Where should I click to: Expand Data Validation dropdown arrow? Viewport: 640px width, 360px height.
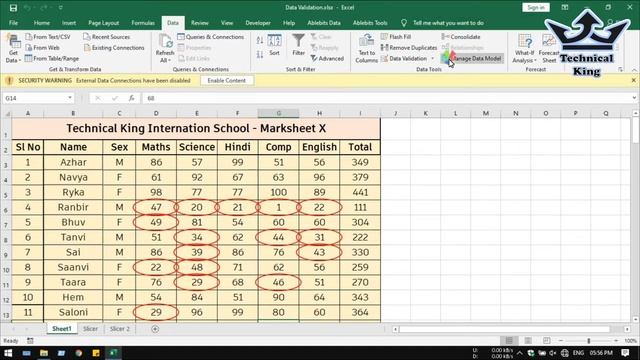[x=432, y=58]
